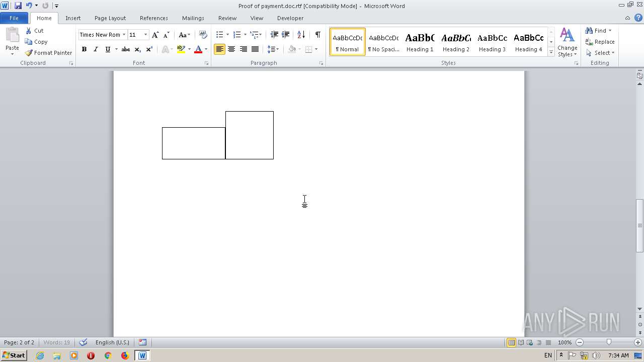The width and height of the screenshot is (644, 362).
Task: Click the Redo icon in quick access toolbar
Action: tap(45, 6)
